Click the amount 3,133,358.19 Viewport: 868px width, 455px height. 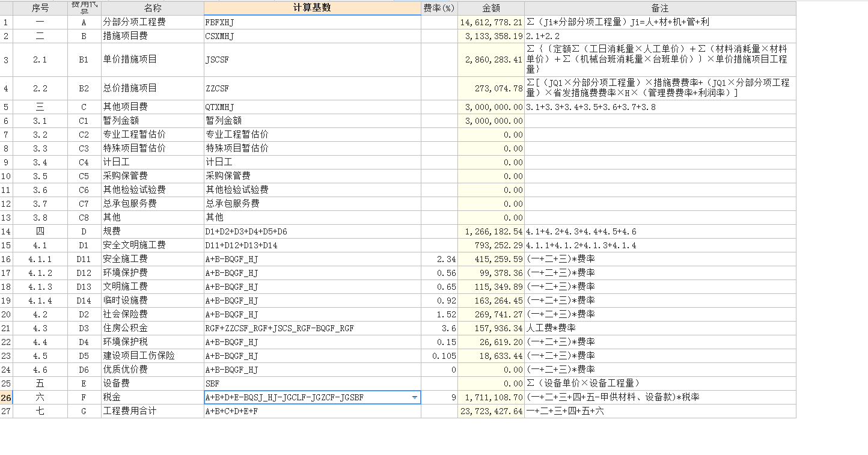coord(491,36)
